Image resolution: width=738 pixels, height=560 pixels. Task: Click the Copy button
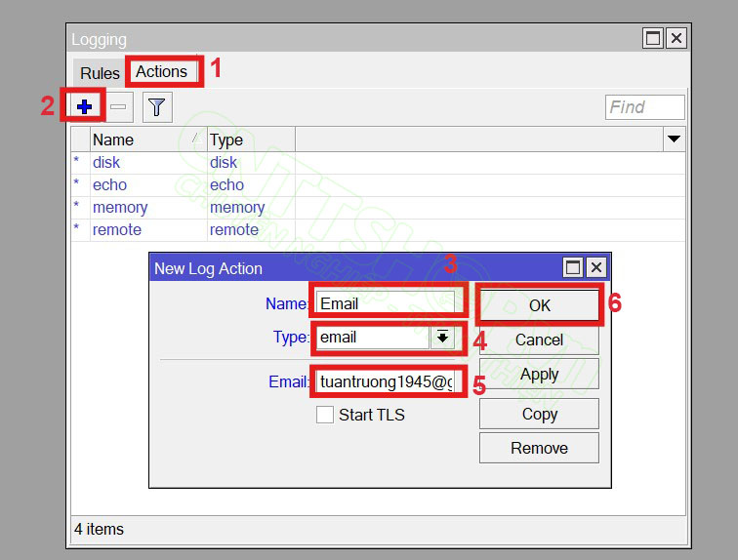(x=539, y=414)
